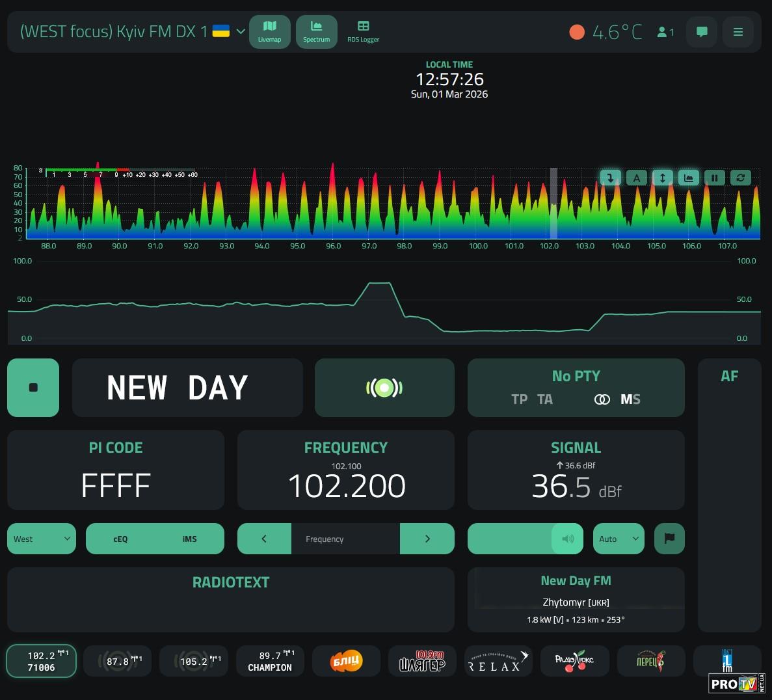Expand the server name chevron

pos(241,31)
